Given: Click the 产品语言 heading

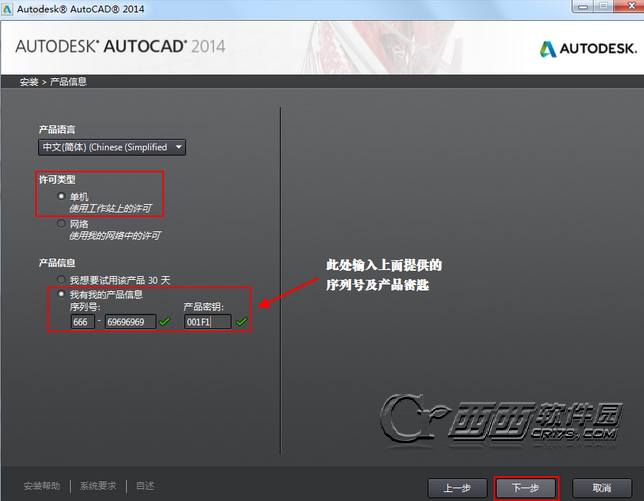Looking at the screenshot, I should (x=57, y=130).
